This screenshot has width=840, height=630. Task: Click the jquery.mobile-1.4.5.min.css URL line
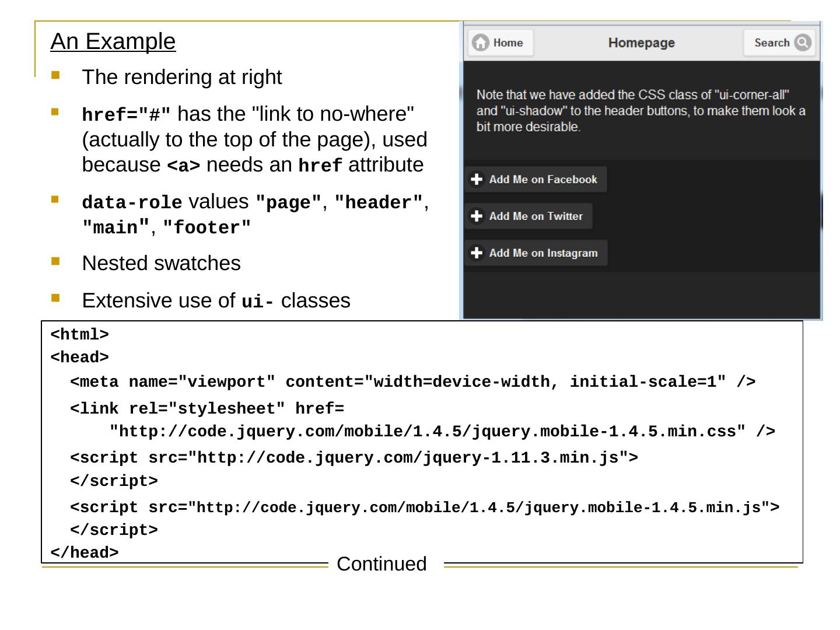coord(442,432)
